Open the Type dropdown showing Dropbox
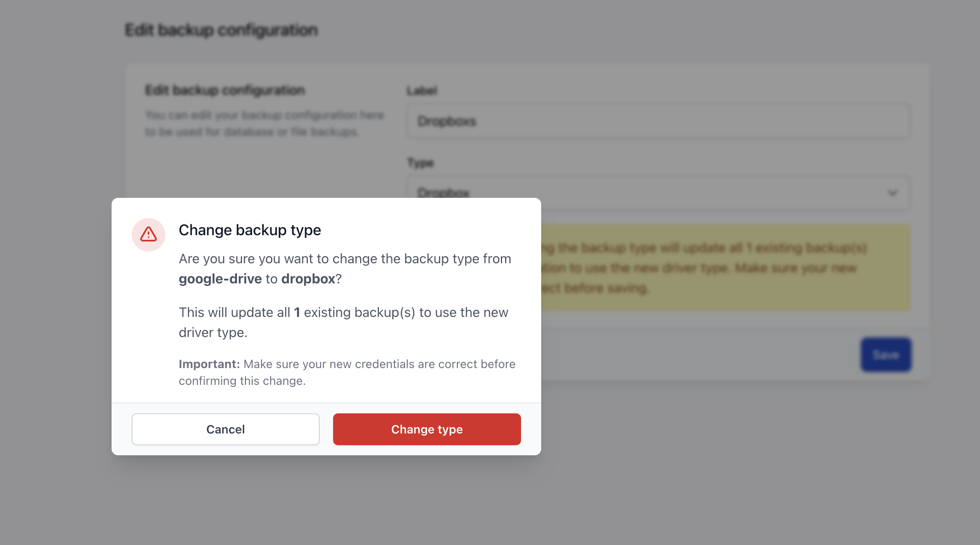 click(x=658, y=193)
